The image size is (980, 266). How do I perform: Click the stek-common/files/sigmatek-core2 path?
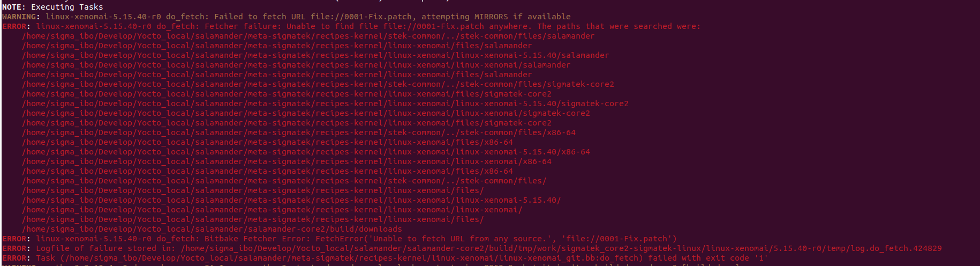318,84
